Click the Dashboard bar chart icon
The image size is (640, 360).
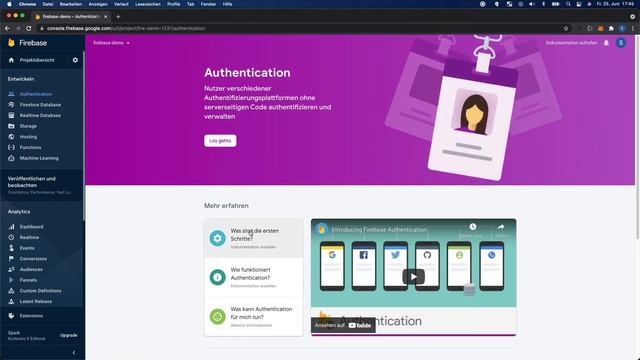[x=11, y=227]
